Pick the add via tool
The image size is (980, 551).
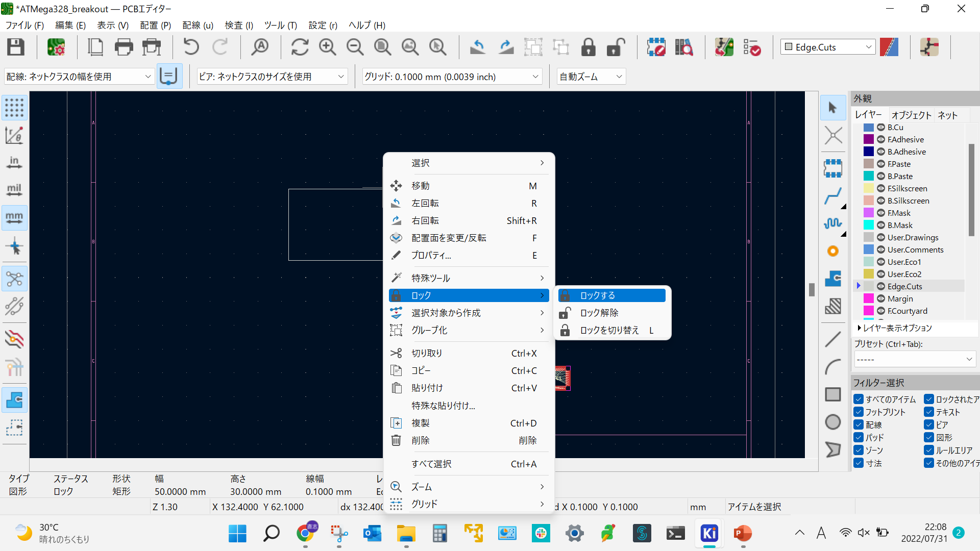[832, 251]
